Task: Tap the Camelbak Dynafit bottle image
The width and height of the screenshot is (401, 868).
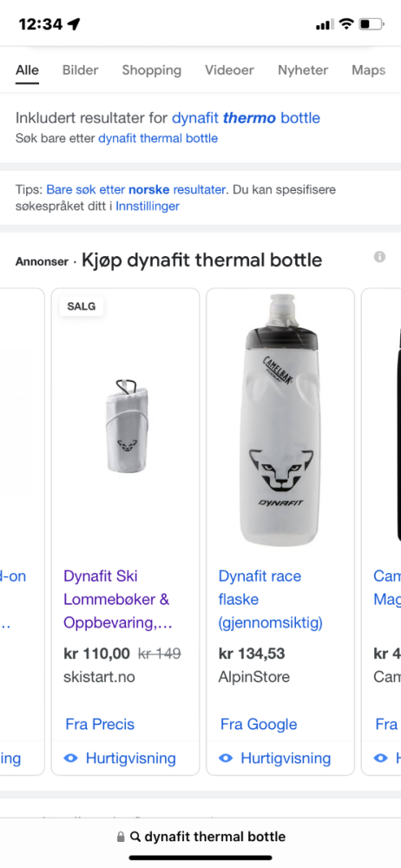Action: coord(280,421)
